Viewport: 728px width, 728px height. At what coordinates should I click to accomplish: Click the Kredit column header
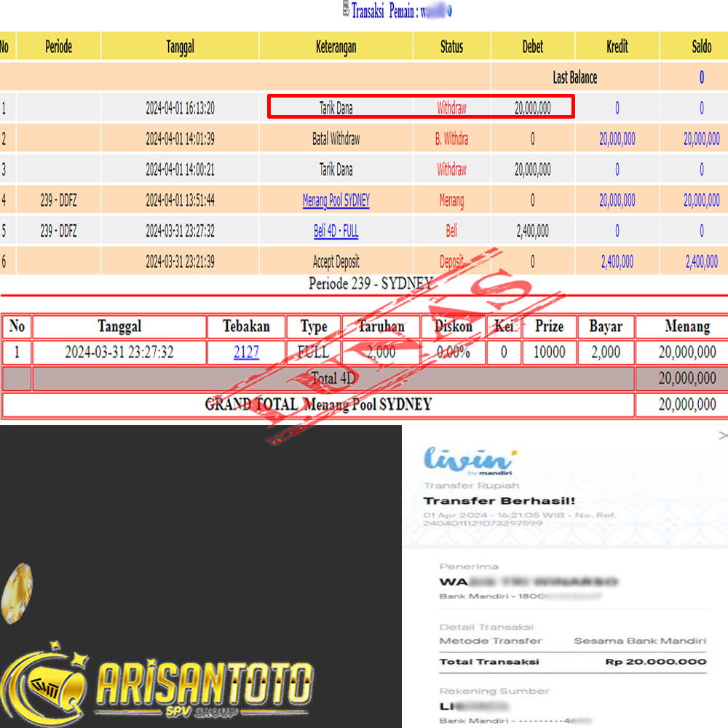[617, 47]
